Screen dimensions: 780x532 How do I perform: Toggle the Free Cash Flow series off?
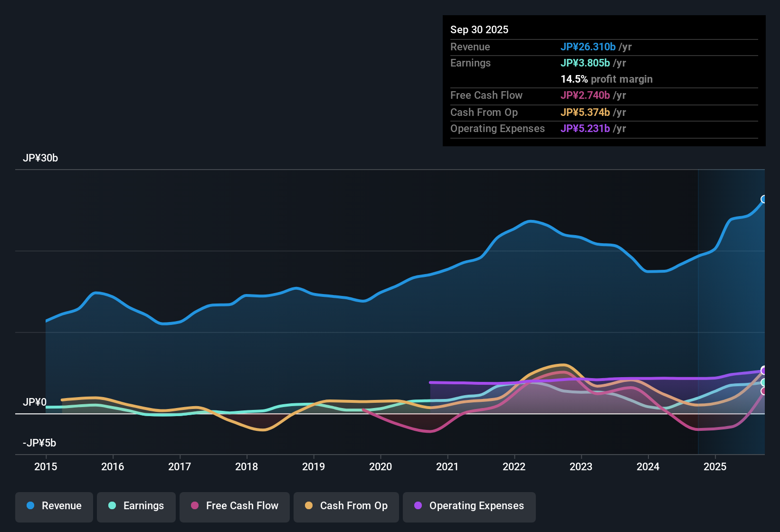click(x=234, y=506)
